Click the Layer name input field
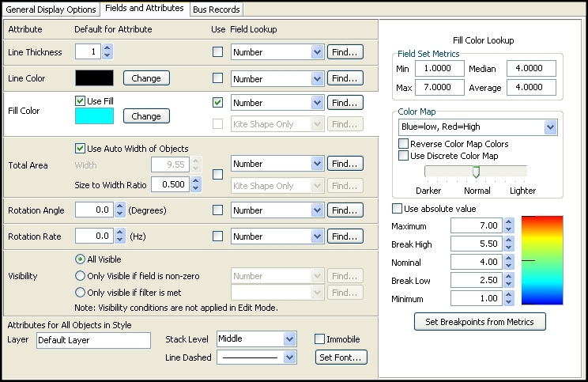Image resolution: width=588 pixels, height=382 pixels. [92, 340]
